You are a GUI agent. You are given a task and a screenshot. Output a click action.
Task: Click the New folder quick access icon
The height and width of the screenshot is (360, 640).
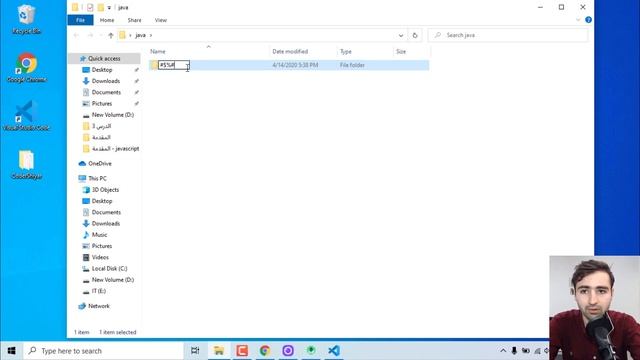[100, 7]
